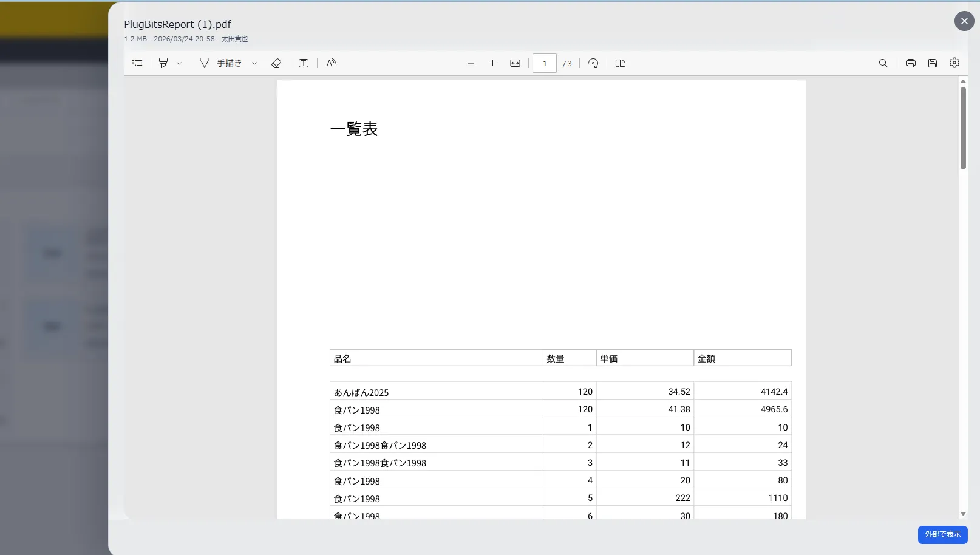Open the PDF viewer settings
Viewport: 980px width, 555px height.
(954, 63)
